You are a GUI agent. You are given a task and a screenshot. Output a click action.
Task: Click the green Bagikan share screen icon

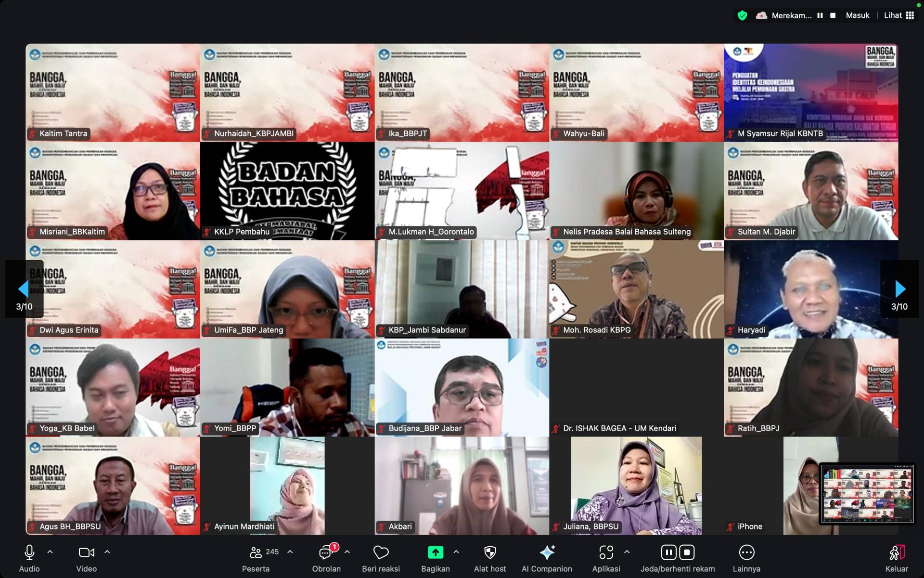(x=435, y=552)
